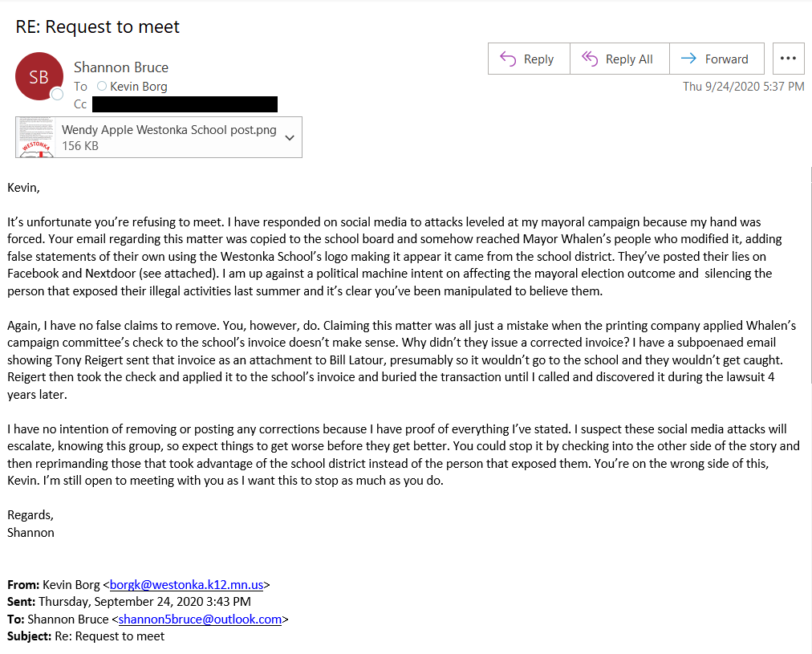Click the Reply button

tap(529, 59)
